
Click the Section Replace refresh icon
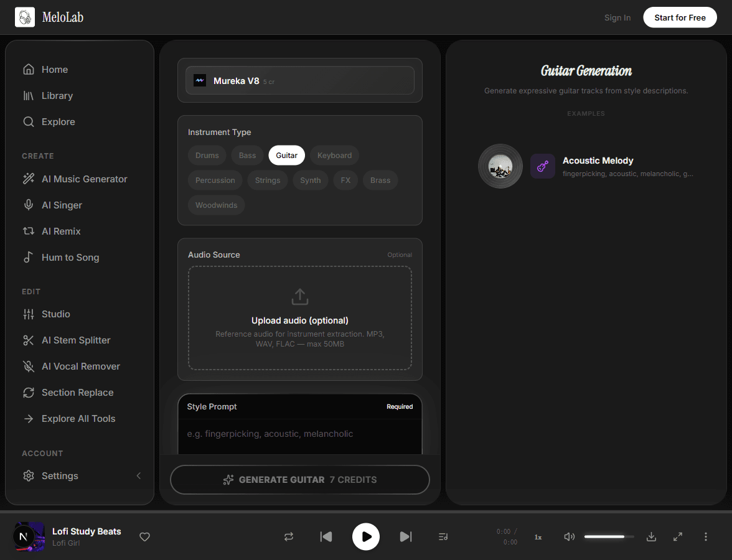29,393
